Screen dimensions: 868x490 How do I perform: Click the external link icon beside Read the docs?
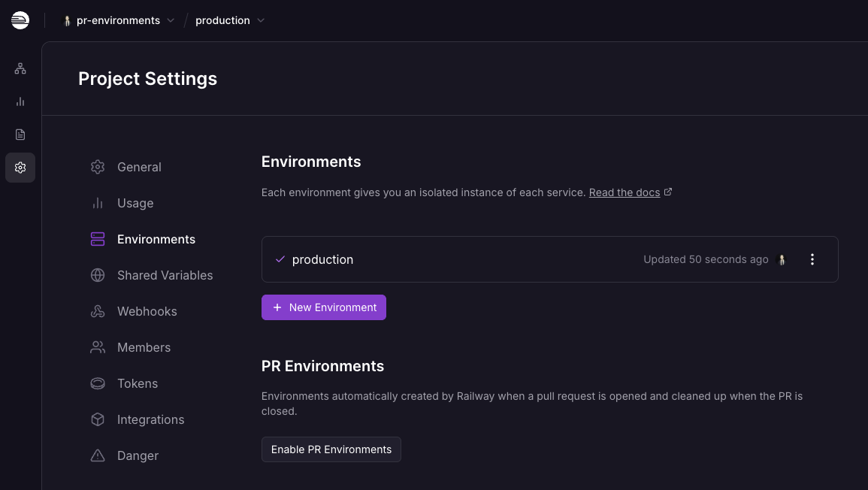[668, 192]
